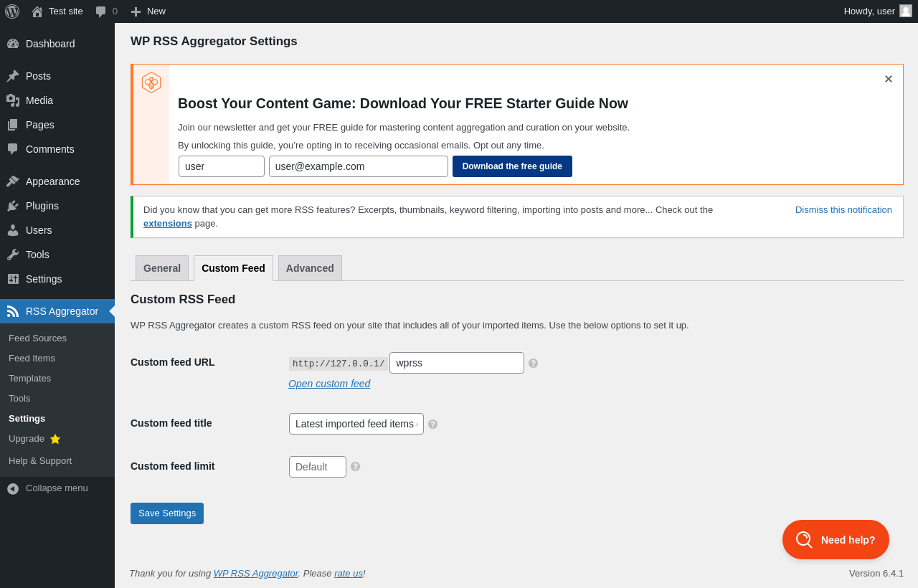Click the newsletter name field containing user

coord(222,166)
